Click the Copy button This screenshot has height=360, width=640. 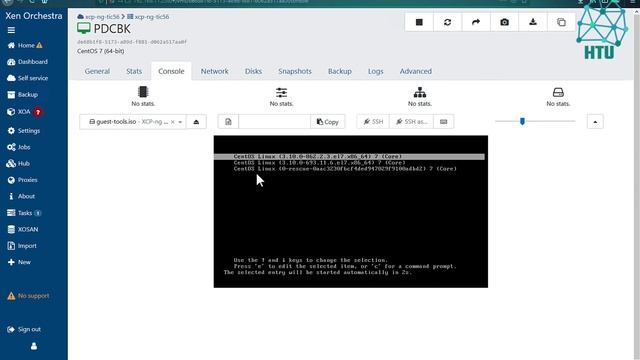pos(328,122)
